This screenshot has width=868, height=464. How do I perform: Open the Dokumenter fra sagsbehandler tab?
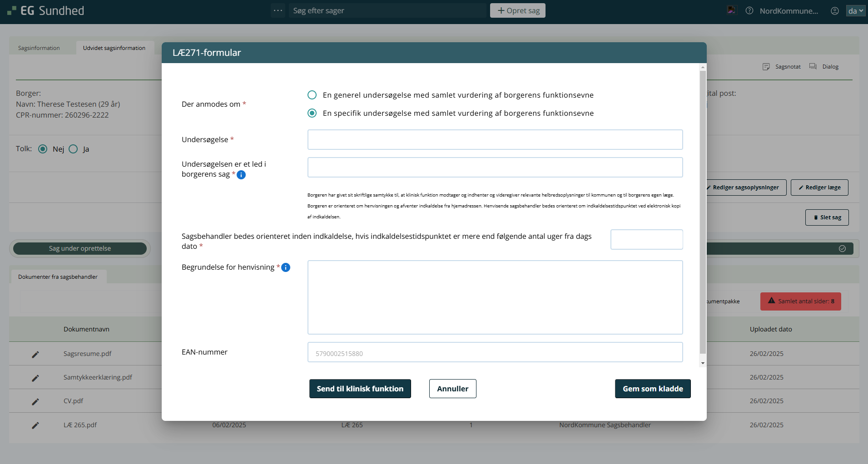tap(58, 277)
